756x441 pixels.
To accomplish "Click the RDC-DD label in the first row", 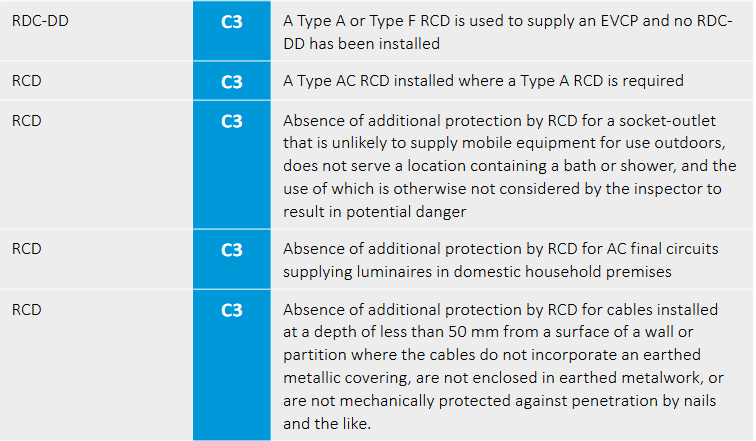I will (x=40, y=20).
